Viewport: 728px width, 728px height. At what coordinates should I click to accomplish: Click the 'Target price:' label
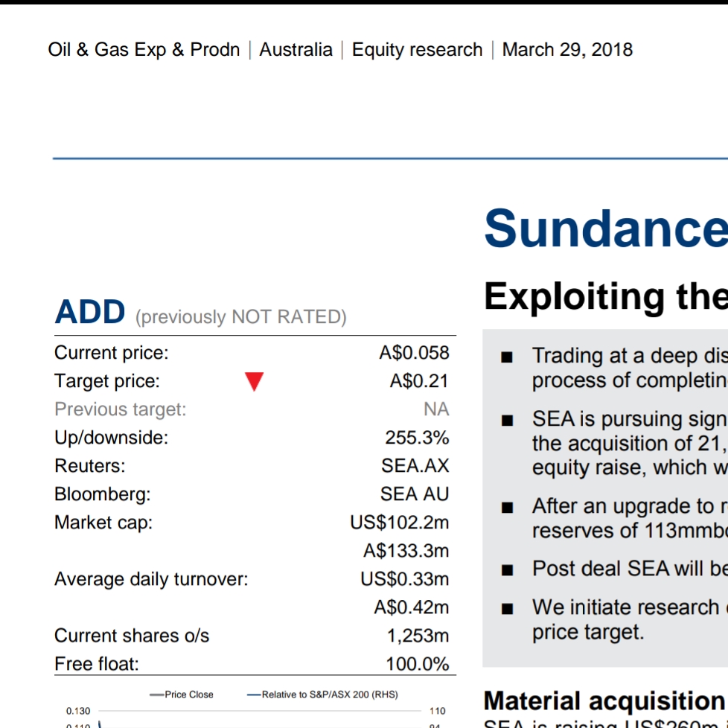click(107, 381)
